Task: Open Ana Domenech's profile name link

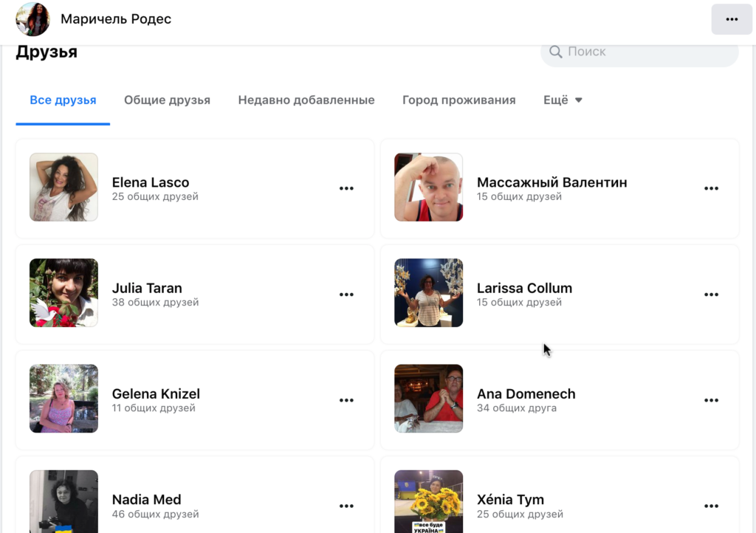Action: pyautogui.click(x=526, y=393)
